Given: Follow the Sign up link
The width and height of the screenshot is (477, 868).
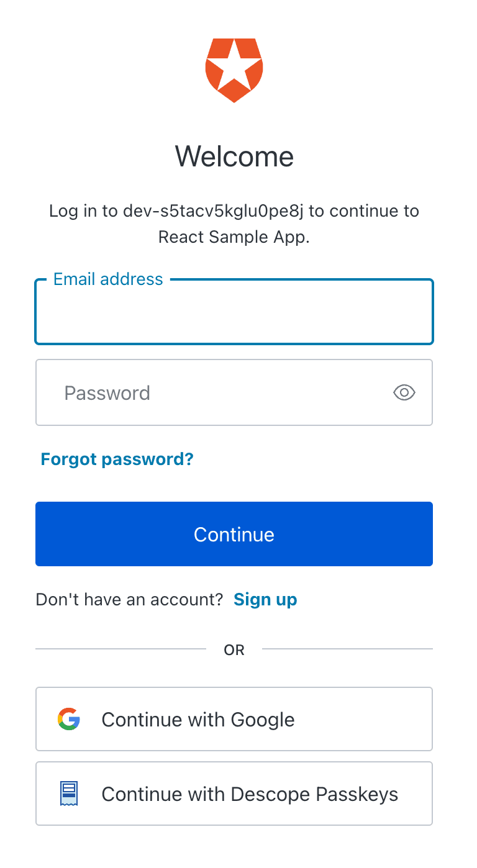Looking at the screenshot, I should pyautogui.click(x=265, y=599).
